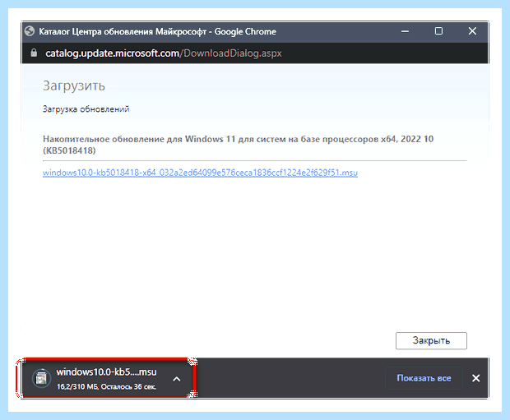Screen dimensions: 510x420
Task: Click the Загрузить heading
Action: 74,85
